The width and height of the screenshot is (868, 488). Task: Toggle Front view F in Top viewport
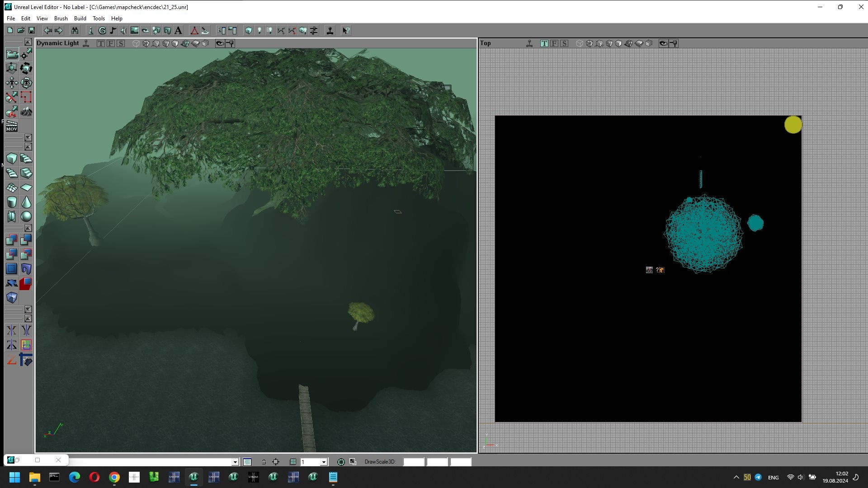554,43
